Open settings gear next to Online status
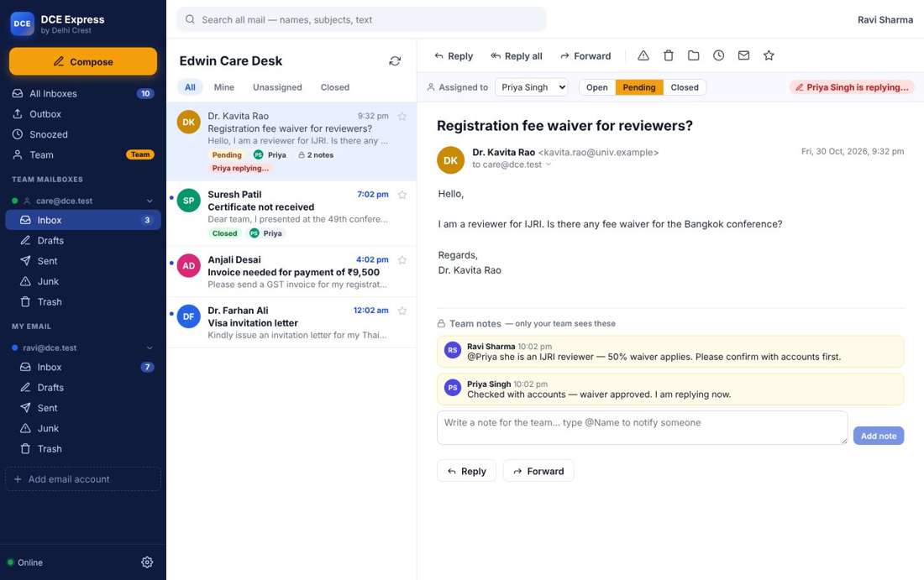The height and width of the screenshot is (580, 924). (147, 562)
